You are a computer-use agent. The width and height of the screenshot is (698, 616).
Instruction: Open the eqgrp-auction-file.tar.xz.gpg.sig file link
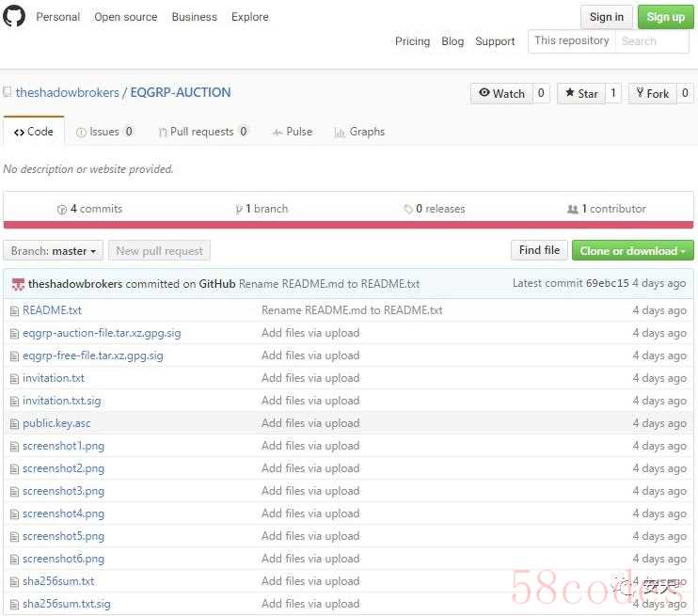[102, 333]
